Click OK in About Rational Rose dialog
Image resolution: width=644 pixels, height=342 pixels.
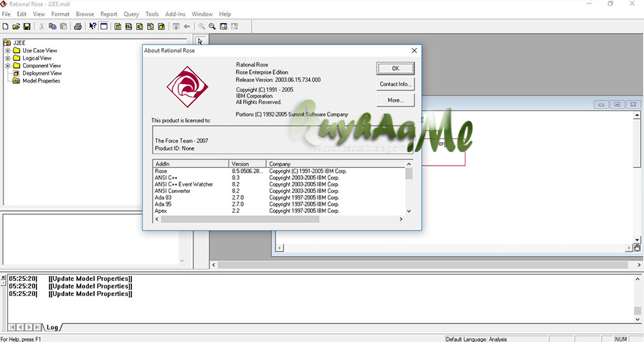point(396,69)
